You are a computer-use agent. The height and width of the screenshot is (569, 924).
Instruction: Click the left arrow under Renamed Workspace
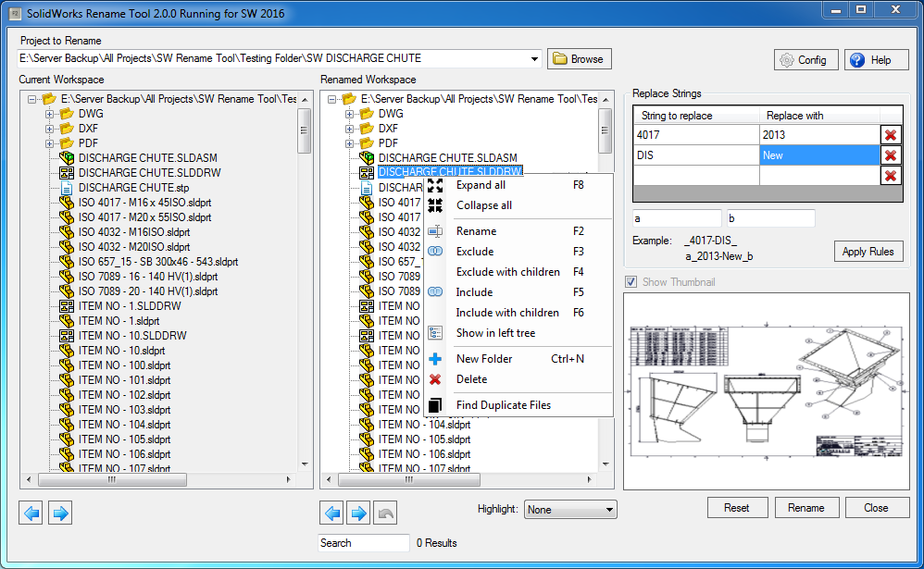pos(332,513)
